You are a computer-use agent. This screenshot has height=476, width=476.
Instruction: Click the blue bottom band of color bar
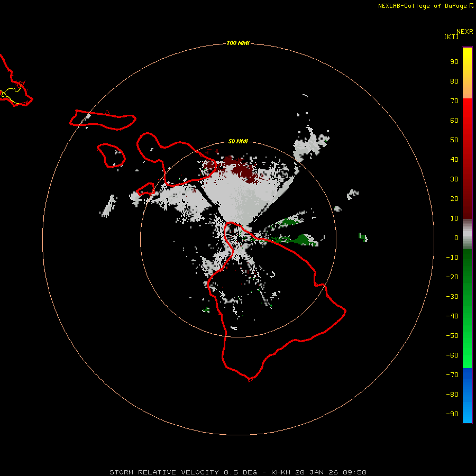(x=467, y=396)
